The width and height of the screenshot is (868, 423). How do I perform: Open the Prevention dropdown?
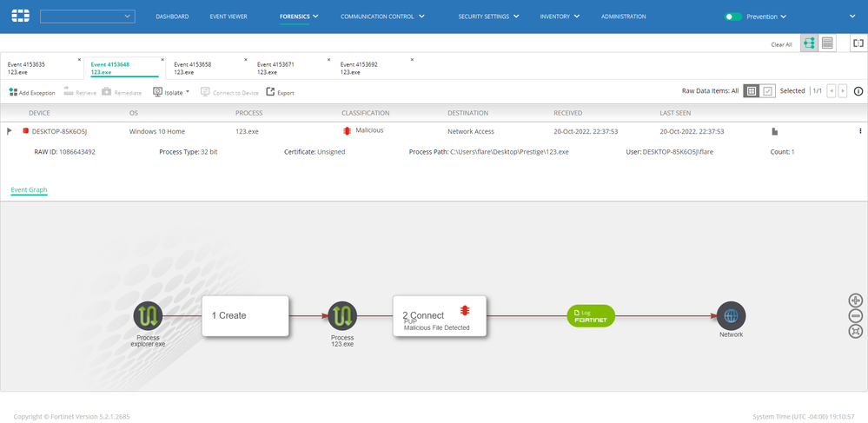(x=766, y=17)
